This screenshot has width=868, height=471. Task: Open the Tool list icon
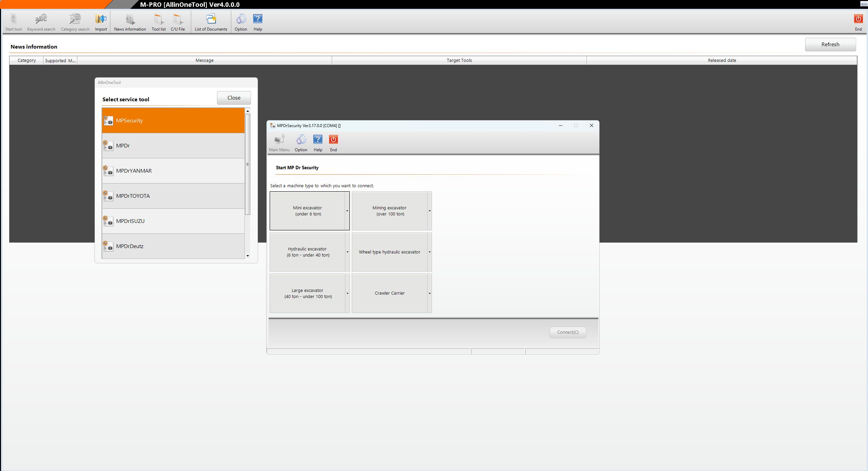tap(159, 22)
